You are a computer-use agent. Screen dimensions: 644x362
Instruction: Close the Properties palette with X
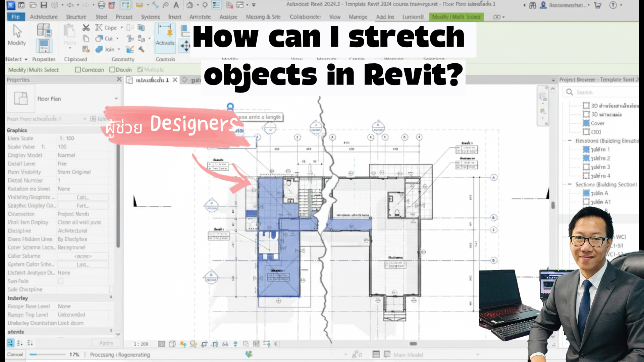coord(119,79)
